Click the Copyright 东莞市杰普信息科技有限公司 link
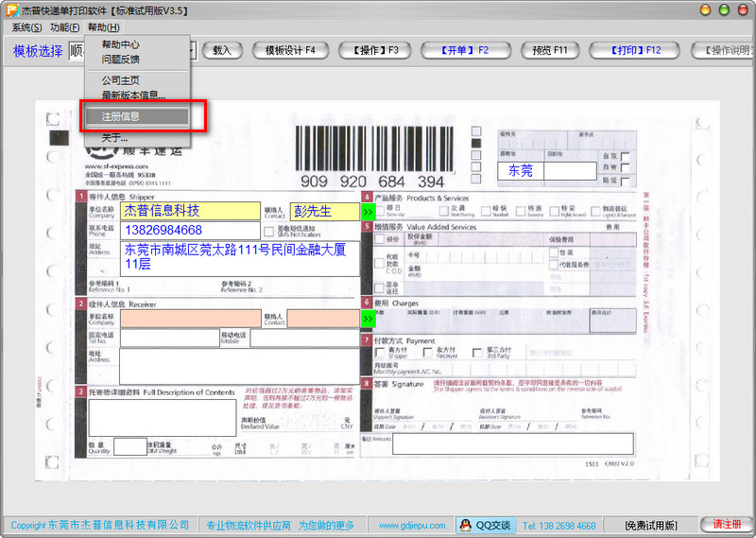The width and height of the screenshot is (756, 538). tap(100, 526)
